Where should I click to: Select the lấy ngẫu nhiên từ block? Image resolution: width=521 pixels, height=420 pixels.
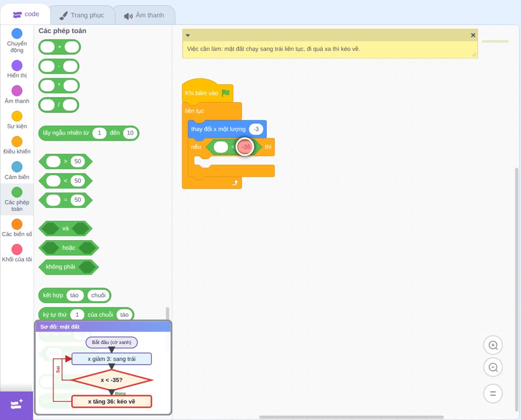tap(89, 133)
